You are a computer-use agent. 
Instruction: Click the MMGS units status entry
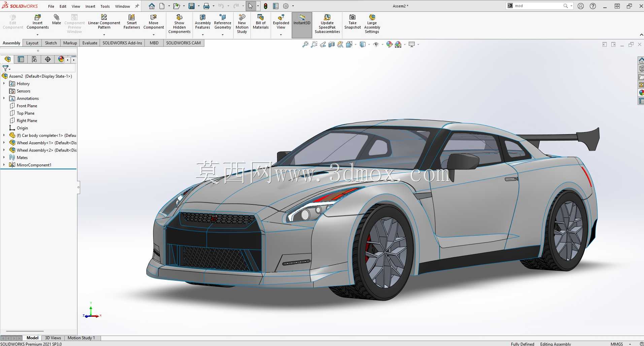point(617,344)
